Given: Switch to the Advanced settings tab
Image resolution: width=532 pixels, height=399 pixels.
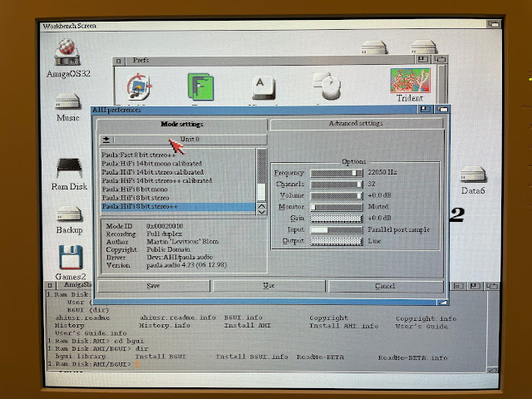Looking at the screenshot, I should [x=356, y=124].
